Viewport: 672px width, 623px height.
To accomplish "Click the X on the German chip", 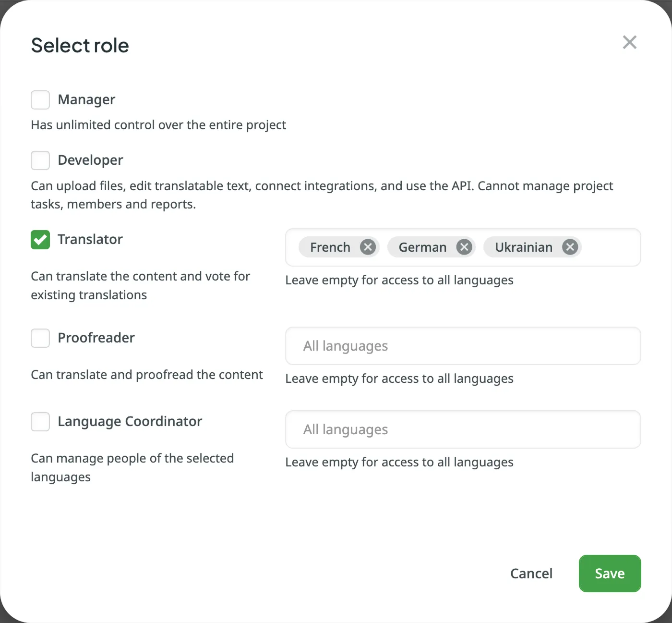I will click(x=464, y=247).
